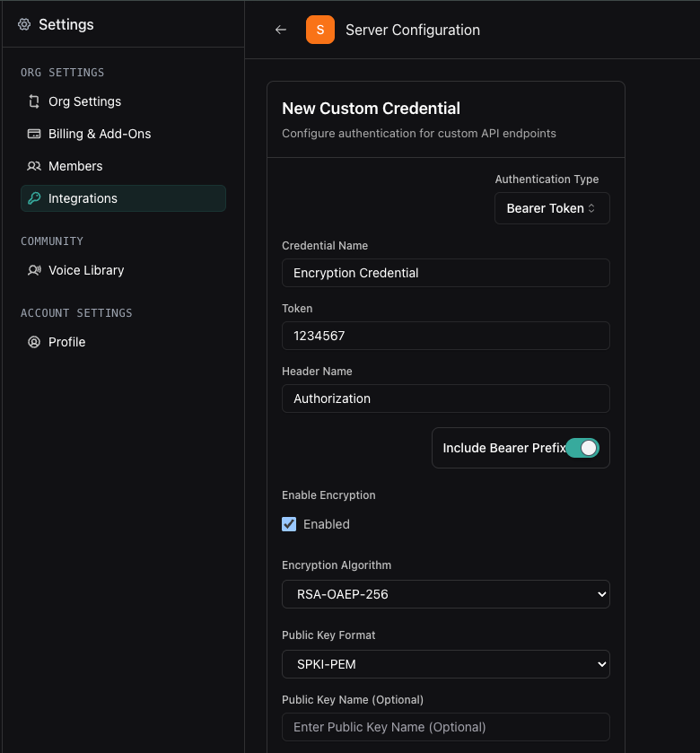Click the orange S server avatar
Screen dimensions: 700x753
(x=320, y=30)
